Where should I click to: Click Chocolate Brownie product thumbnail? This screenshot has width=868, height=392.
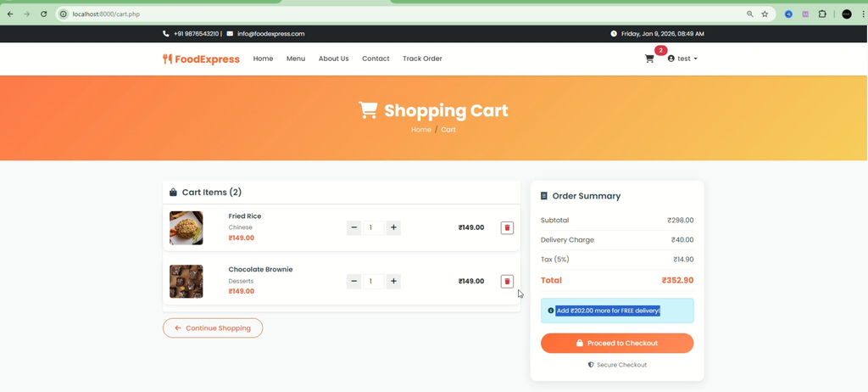[186, 281]
